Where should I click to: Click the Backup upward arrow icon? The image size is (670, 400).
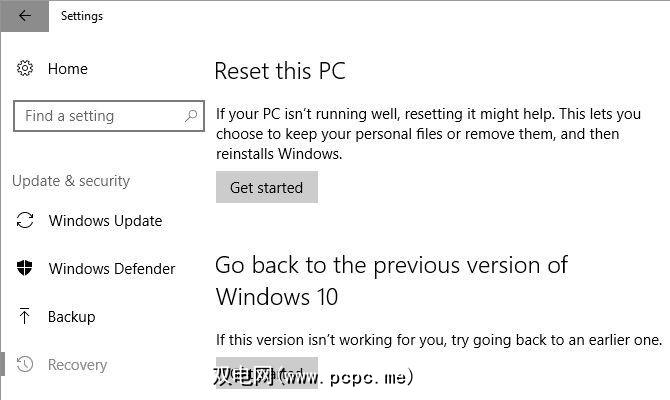coord(26,317)
